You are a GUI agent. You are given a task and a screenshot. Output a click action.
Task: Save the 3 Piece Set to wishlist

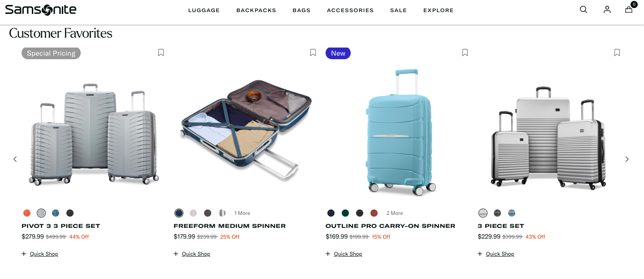coord(617,52)
